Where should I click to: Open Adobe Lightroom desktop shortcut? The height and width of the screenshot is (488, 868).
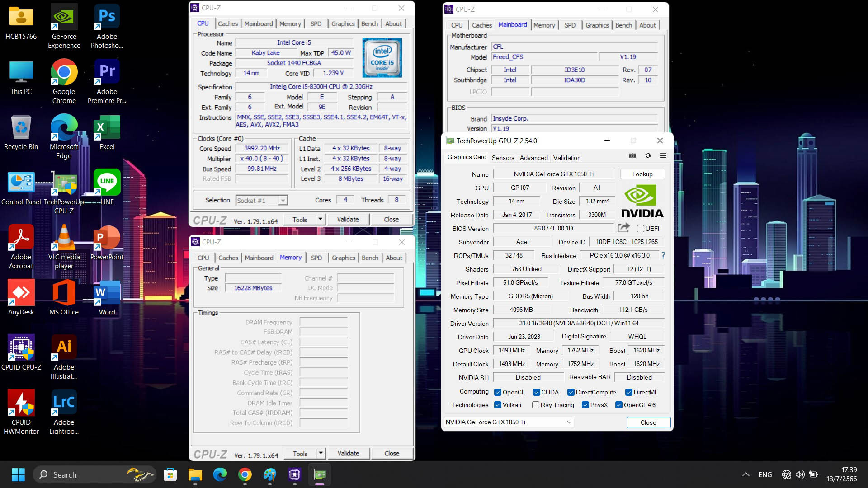click(x=64, y=412)
